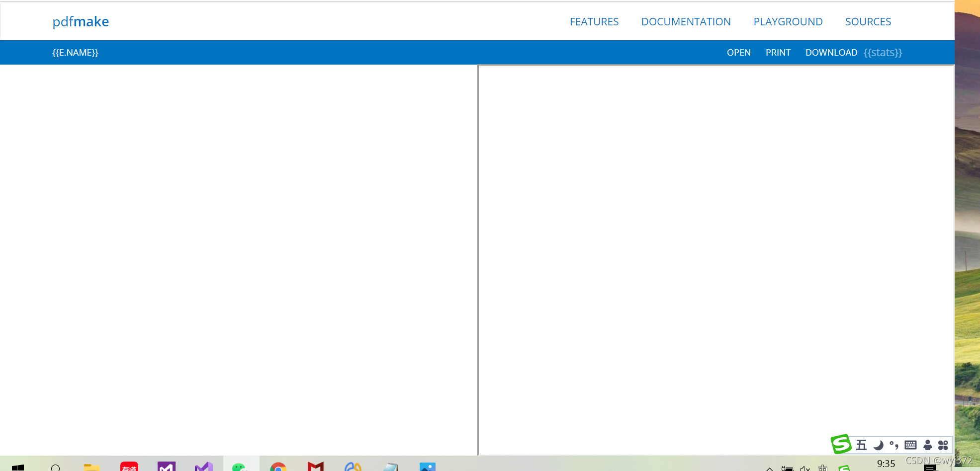The image size is (980, 471).
Task: Toggle Chinese punctuation on the Sogou bar
Action: (893, 445)
